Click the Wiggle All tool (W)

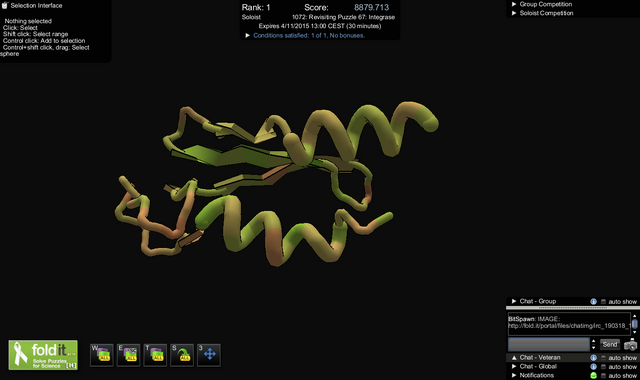click(x=102, y=355)
